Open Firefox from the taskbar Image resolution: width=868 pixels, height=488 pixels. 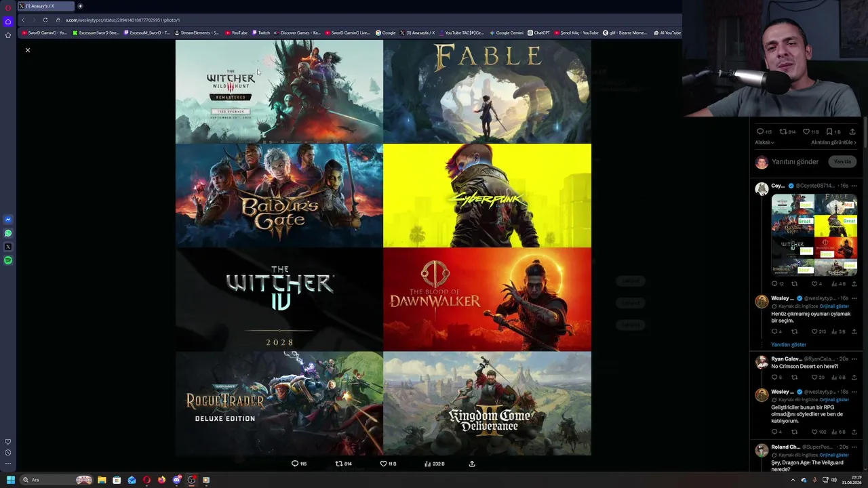point(161,480)
